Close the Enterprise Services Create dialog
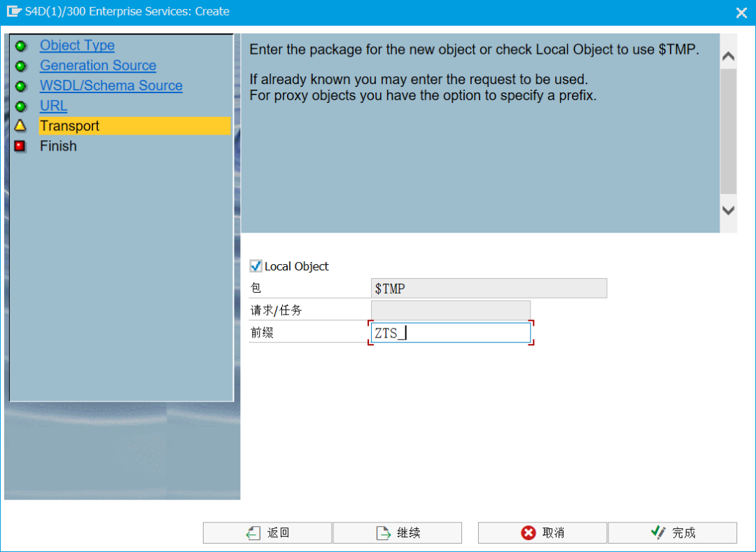The height and width of the screenshot is (552, 756). 741,13
